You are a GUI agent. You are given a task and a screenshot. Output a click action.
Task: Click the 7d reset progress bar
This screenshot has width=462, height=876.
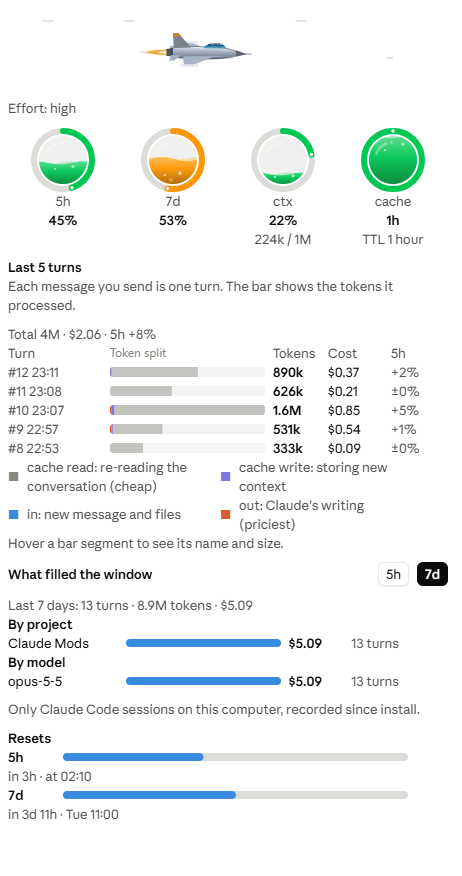click(x=235, y=795)
